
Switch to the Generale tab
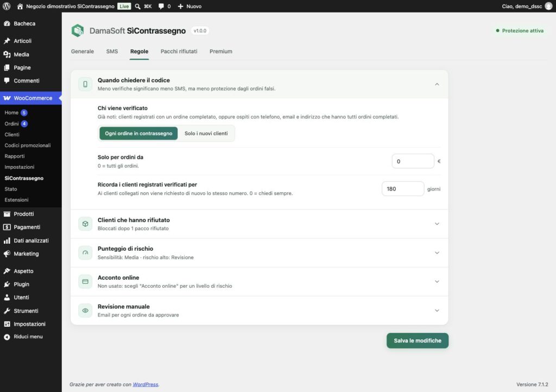(x=83, y=52)
